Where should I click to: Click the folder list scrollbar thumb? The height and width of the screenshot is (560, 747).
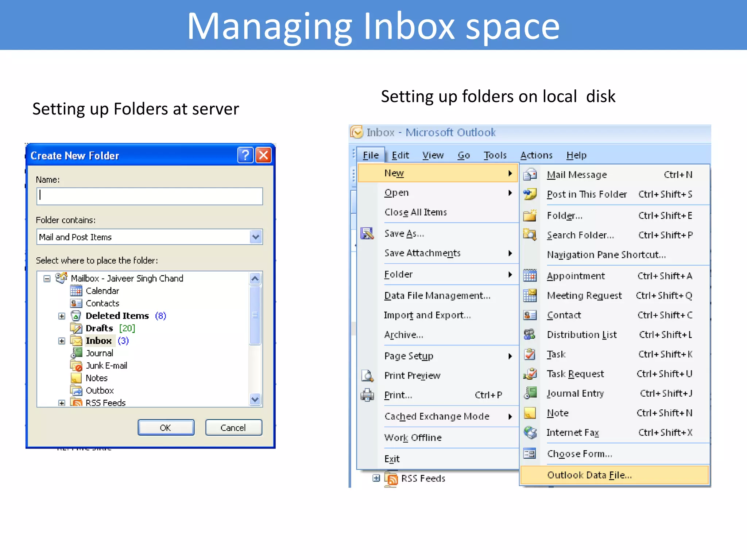tap(255, 315)
